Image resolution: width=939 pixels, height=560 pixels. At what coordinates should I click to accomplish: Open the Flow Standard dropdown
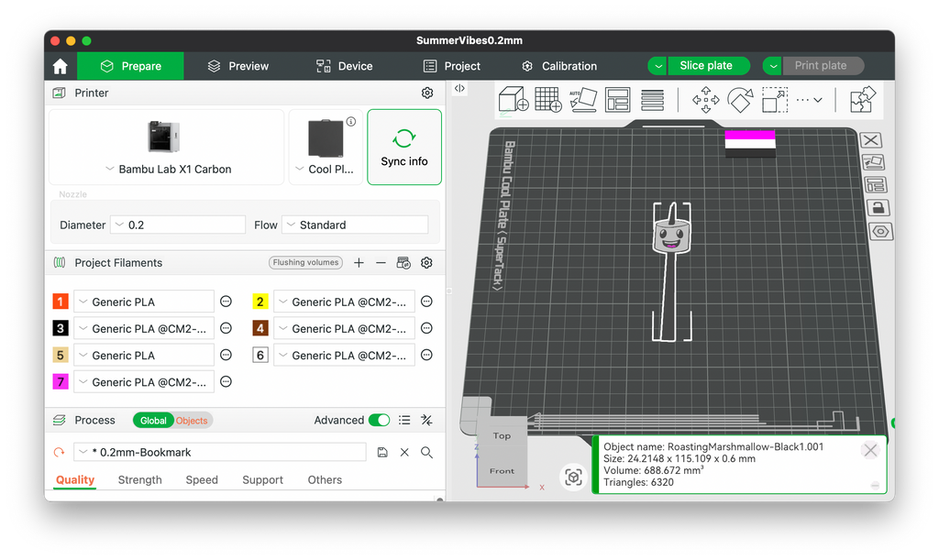tap(355, 225)
